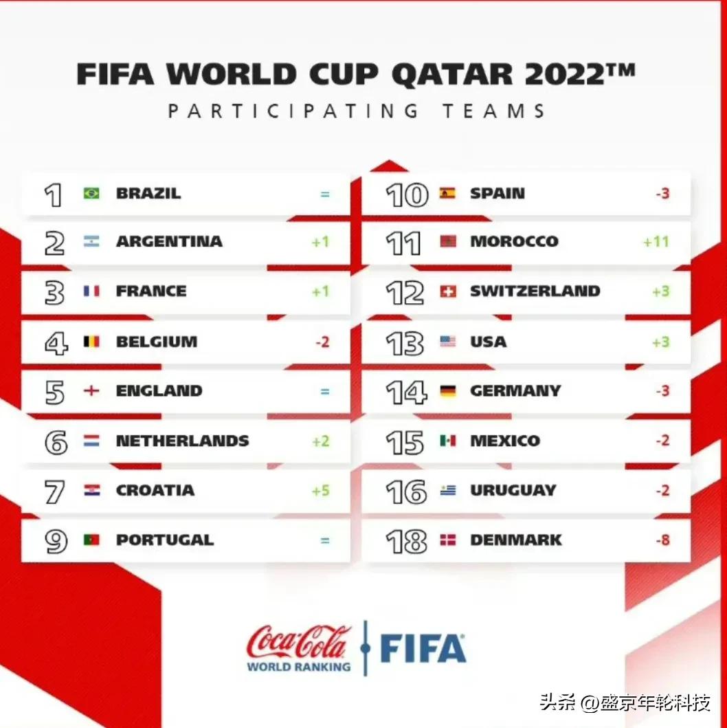Viewport: 727px width, 728px height.
Task: Click the URUGUAY team name
Action: [x=513, y=491]
